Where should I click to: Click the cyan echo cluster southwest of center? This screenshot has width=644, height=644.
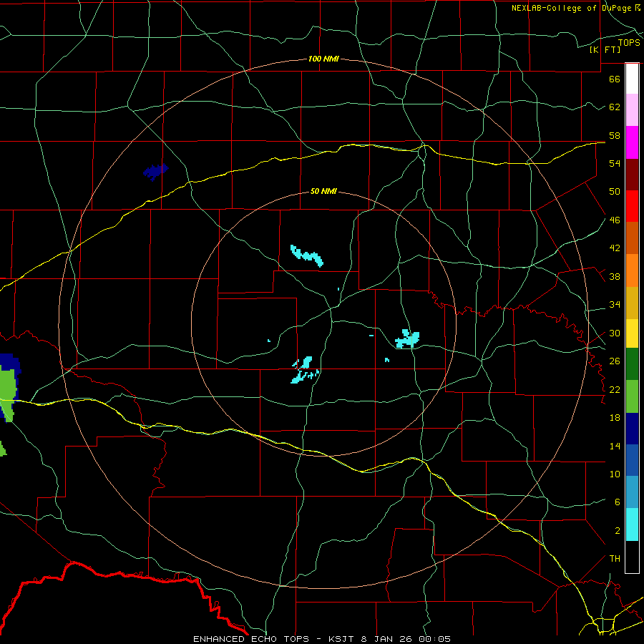pyautogui.click(x=305, y=370)
